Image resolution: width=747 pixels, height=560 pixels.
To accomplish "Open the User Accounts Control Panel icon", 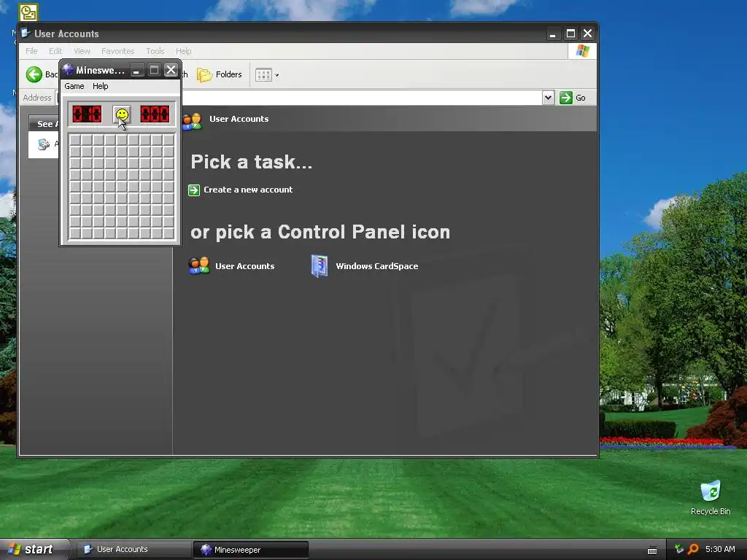I will (199, 265).
